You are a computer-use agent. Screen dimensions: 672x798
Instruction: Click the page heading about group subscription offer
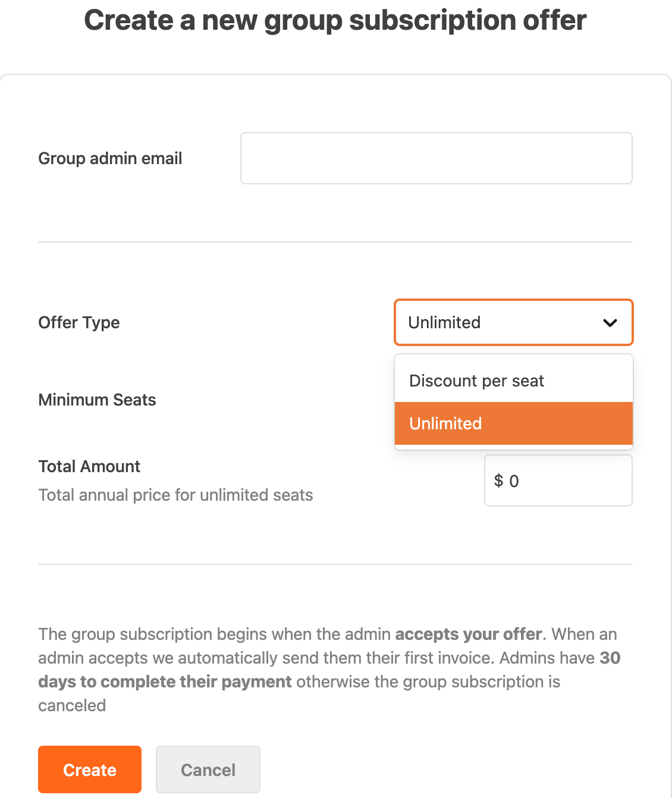pos(335,20)
